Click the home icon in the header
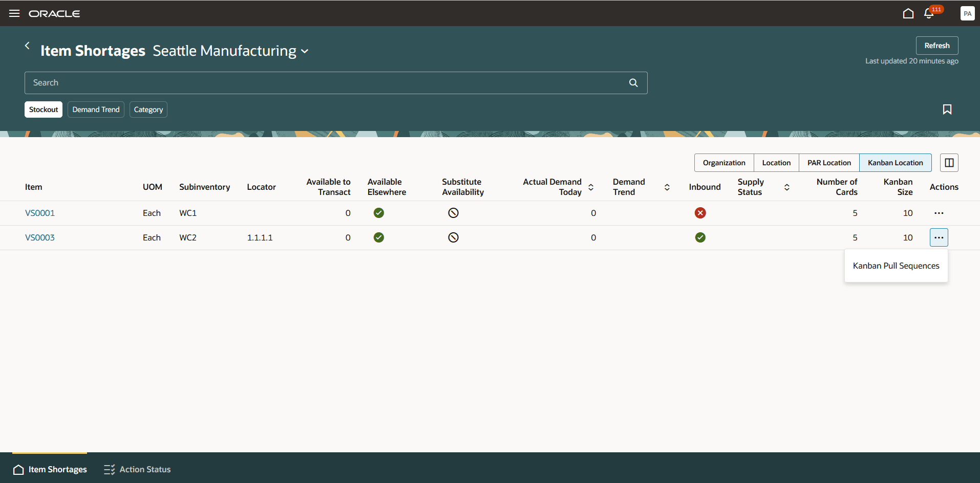980x483 pixels. pyautogui.click(x=908, y=13)
